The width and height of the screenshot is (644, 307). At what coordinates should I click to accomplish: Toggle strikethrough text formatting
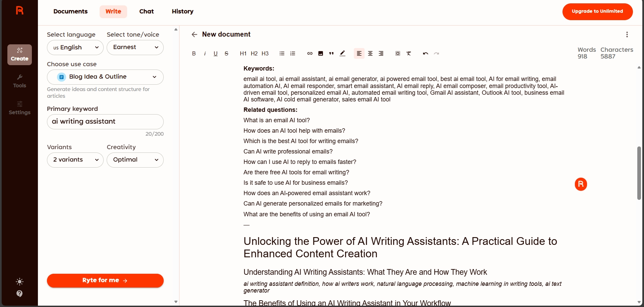click(226, 54)
